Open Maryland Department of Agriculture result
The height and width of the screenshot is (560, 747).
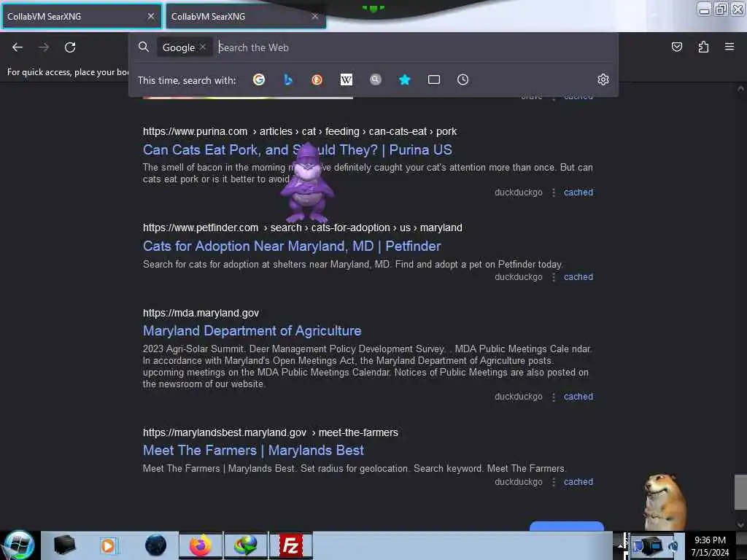click(252, 331)
